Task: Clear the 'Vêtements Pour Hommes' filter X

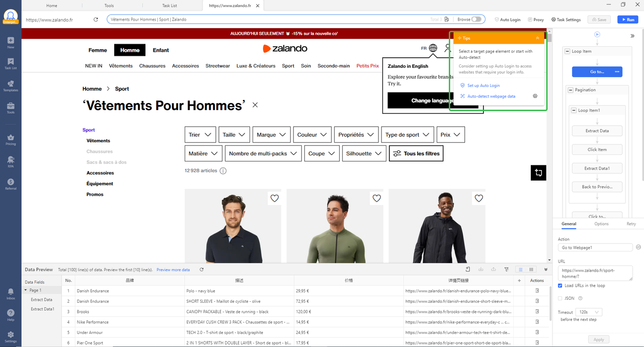Action: (255, 105)
